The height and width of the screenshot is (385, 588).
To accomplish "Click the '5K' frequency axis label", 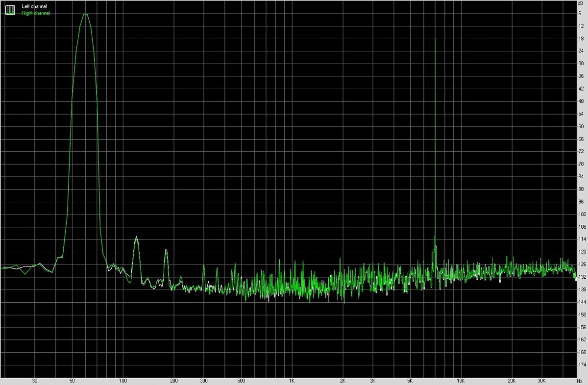I will [x=410, y=381].
